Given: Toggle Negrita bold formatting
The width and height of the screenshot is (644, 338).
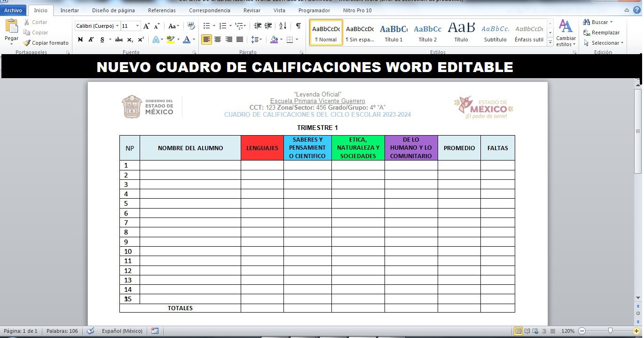Looking at the screenshot, I should coord(80,40).
